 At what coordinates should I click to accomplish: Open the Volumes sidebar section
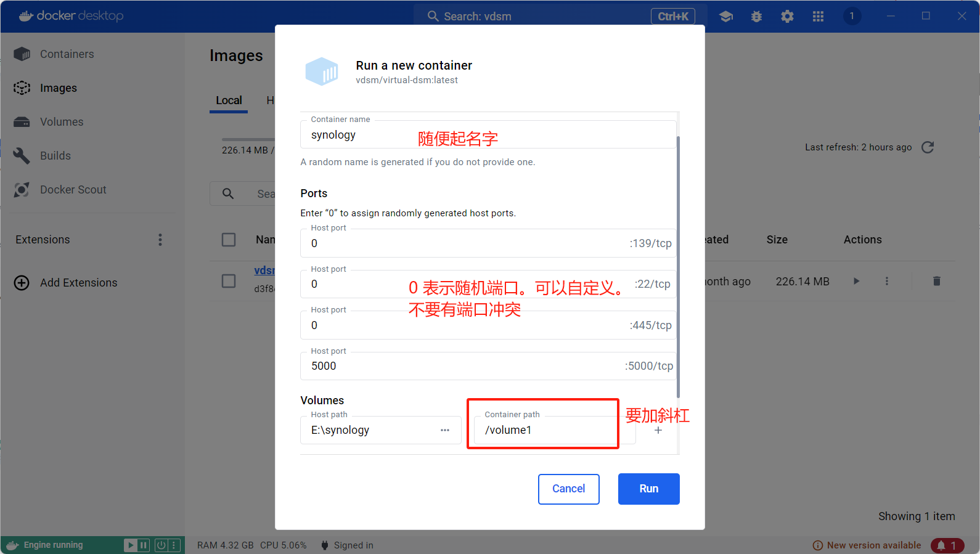[62, 122]
